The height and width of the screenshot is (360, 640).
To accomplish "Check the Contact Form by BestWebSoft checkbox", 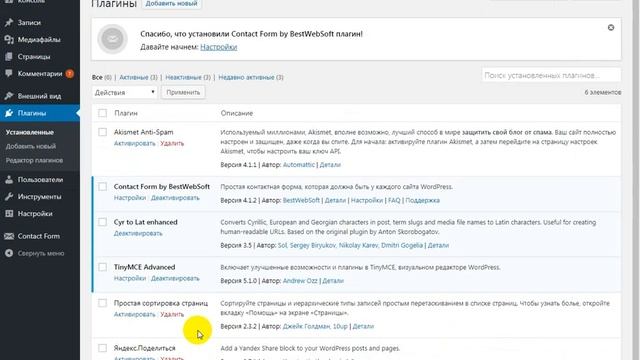I will (x=102, y=187).
